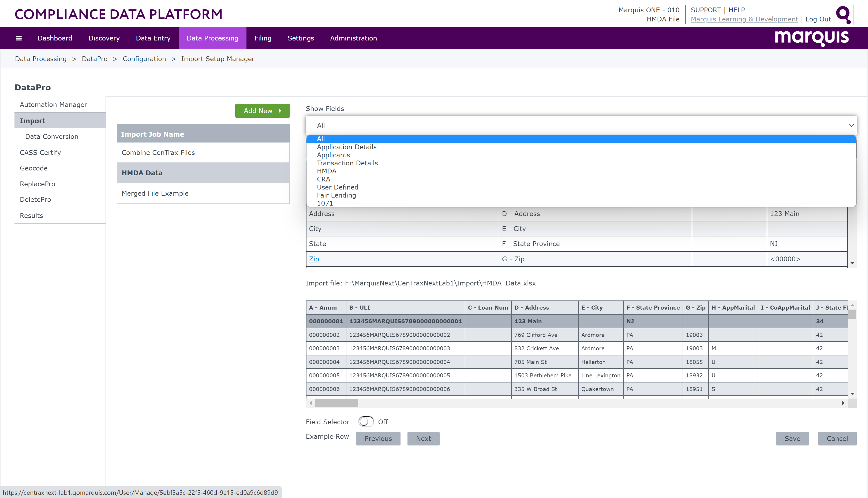The width and height of the screenshot is (868, 498).
Task: Switch to the Filing tab
Action: [263, 38]
